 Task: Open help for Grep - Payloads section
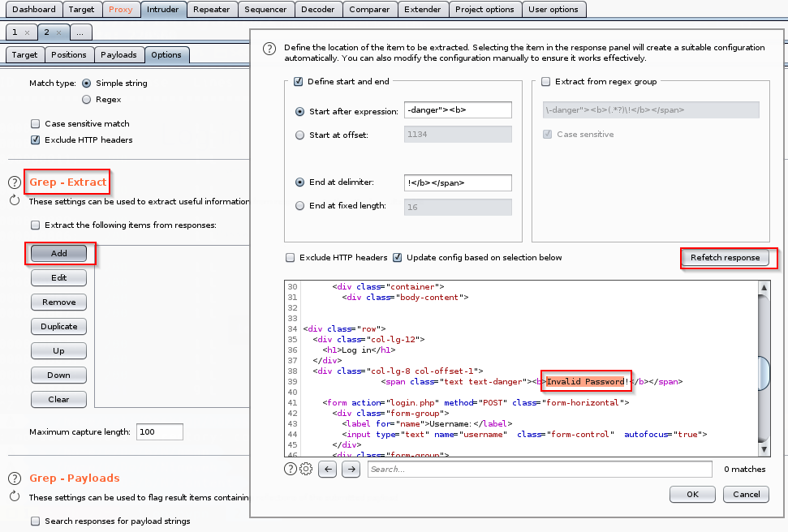(15, 478)
